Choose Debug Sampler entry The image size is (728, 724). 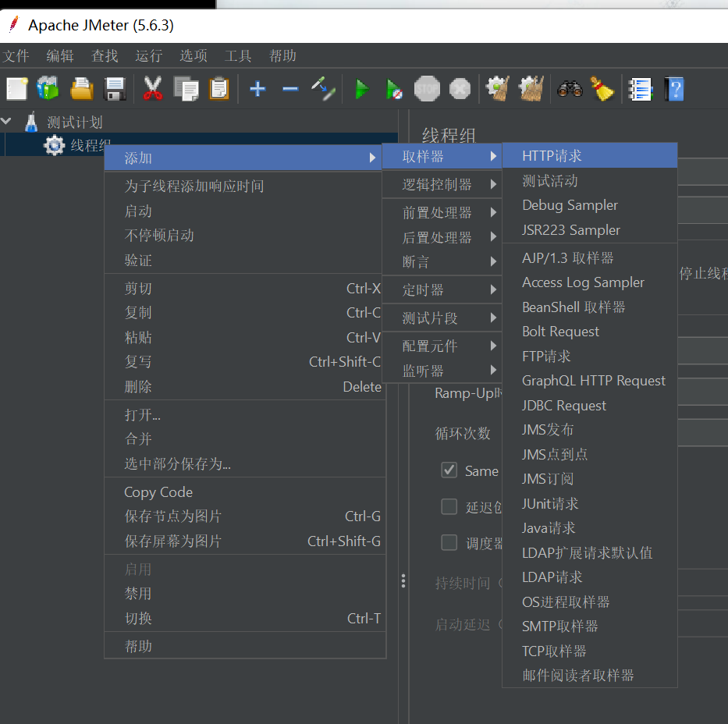click(x=590, y=205)
